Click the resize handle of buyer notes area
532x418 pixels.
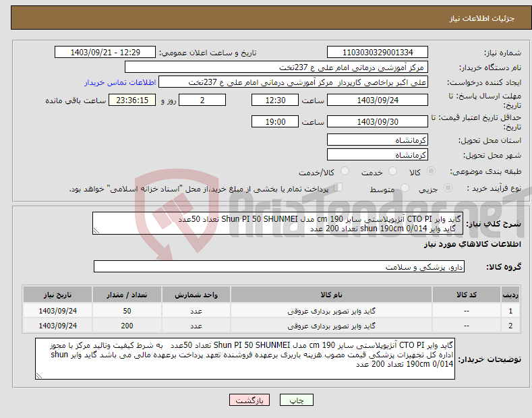39,376
